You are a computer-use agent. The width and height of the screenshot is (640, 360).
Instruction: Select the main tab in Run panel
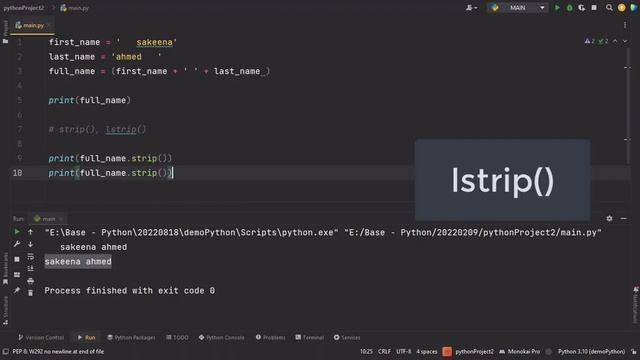point(48,219)
